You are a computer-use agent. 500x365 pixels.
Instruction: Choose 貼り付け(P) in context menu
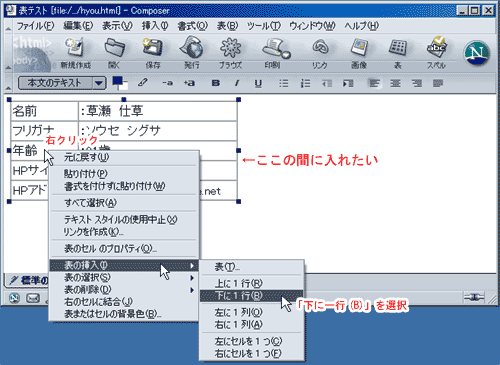(124, 174)
